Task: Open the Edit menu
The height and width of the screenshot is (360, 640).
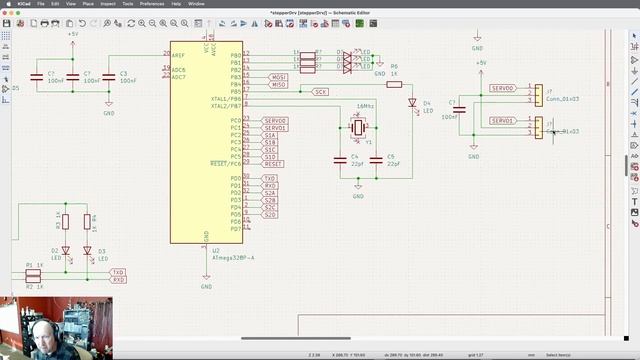Action: click(55, 4)
